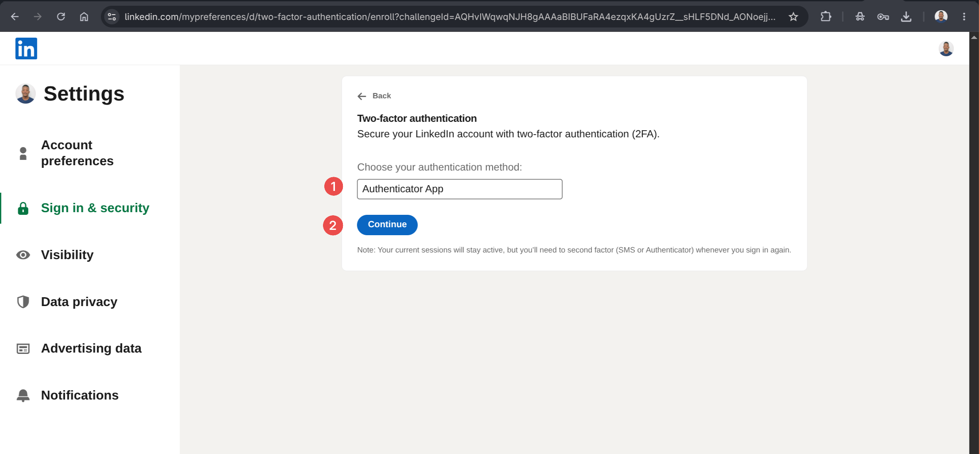Click the page scrollbar up arrow
Viewport: 980px width, 454px height.
pyautogui.click(x=974, y=38)
